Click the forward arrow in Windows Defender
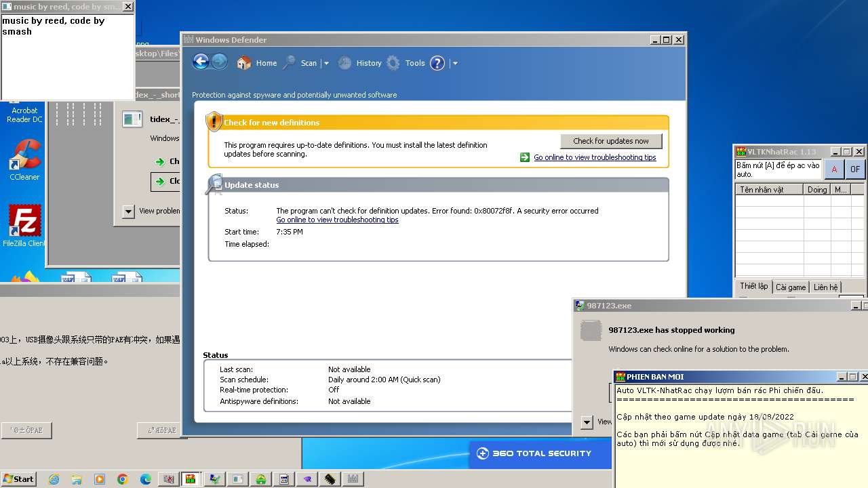This screenshot has width=868, height=488. [x=219, y=62]
